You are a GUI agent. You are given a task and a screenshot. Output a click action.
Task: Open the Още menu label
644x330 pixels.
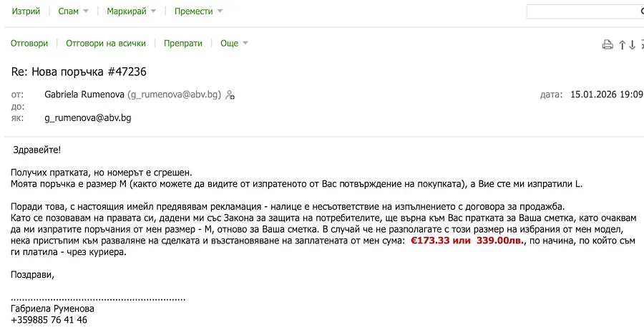pyautogui.click(x=229, y=44)
